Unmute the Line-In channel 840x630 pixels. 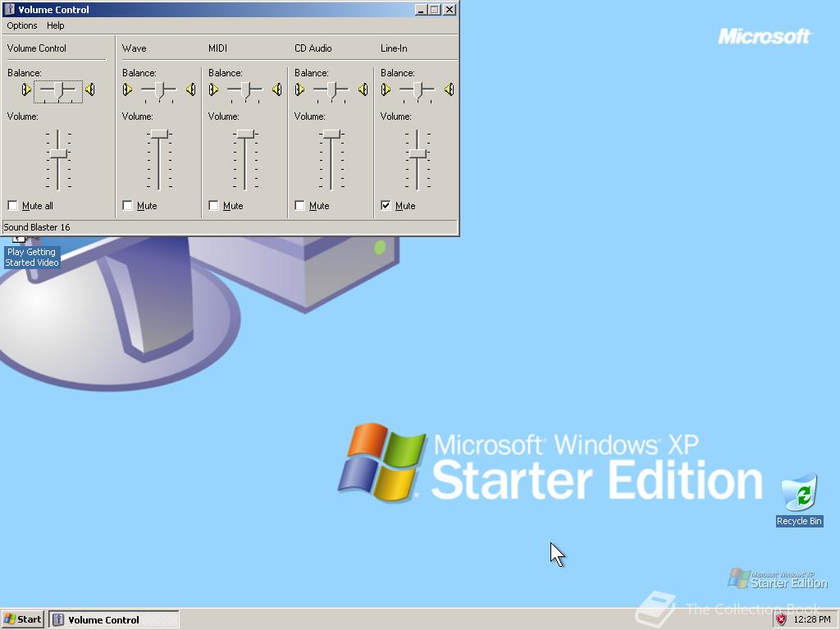click(386, 206)
